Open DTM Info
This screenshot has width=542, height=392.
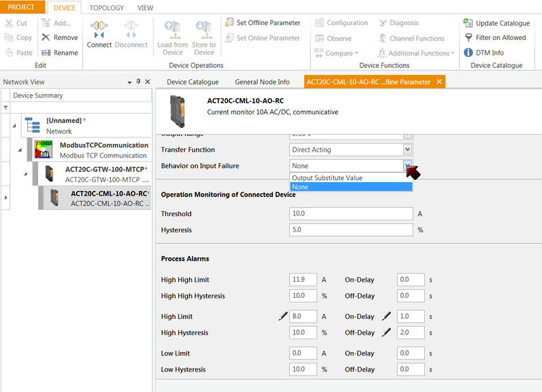469,53
